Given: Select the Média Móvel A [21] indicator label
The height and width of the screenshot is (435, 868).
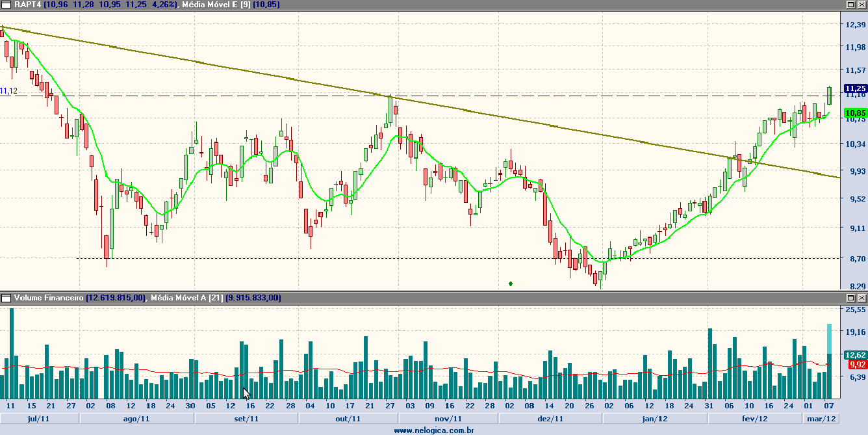Looking at the screenshot, I should click(x=188, y=298).
